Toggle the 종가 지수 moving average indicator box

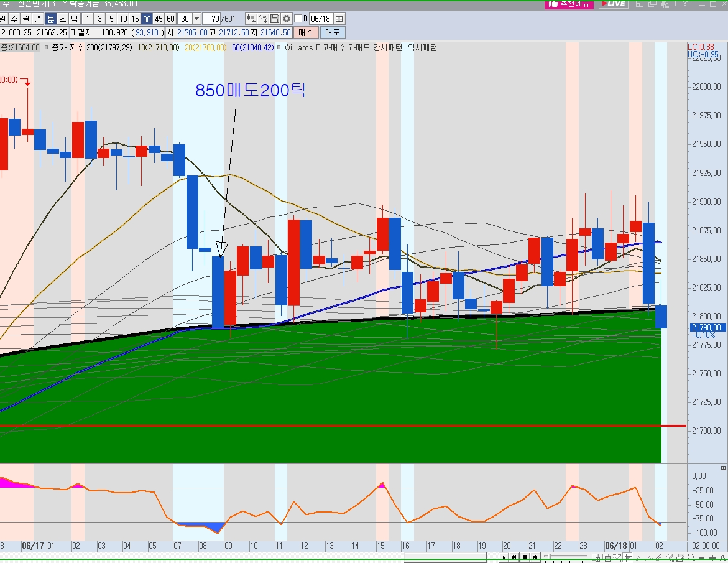47,47
